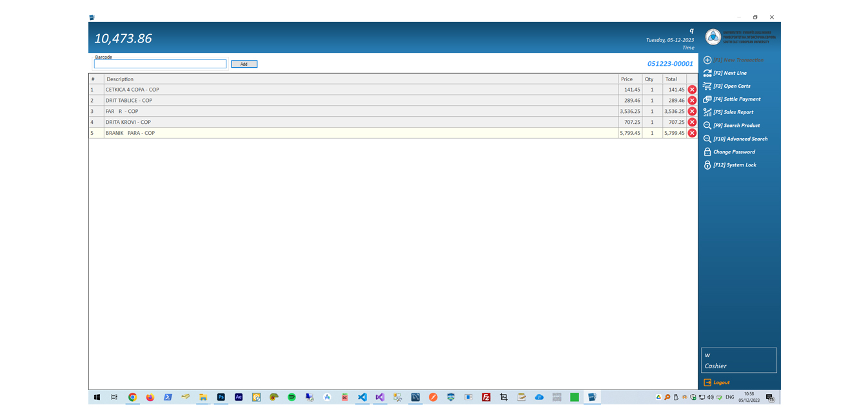Screen dimensions: 868x416
Task: Launch After Effects from the taskbar
Action: coord(239,397)
